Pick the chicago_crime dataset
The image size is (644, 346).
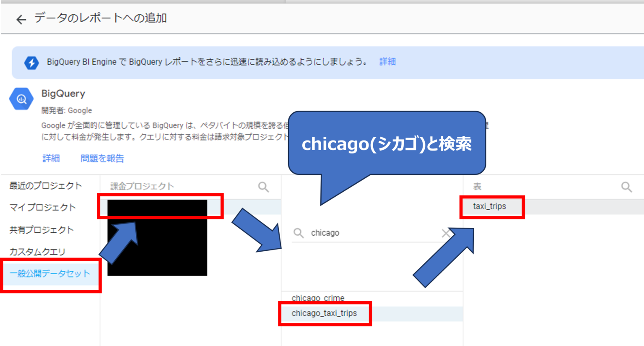point(318,298)
